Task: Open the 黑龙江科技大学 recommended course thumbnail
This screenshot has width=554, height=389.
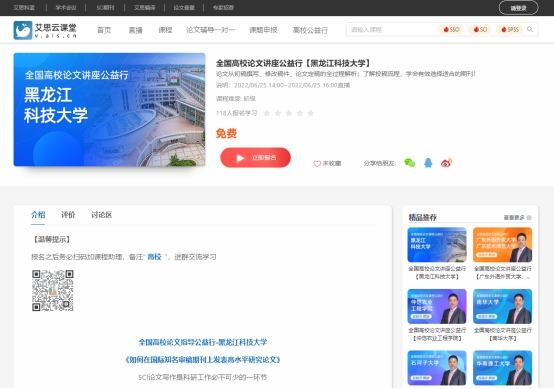Action: [x=437, y=244]
